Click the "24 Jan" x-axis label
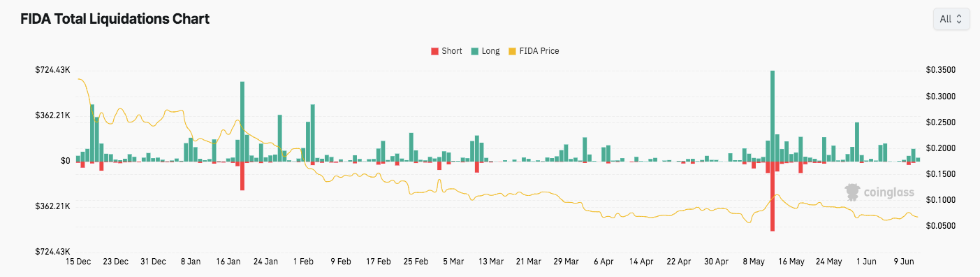 (266, 262)
